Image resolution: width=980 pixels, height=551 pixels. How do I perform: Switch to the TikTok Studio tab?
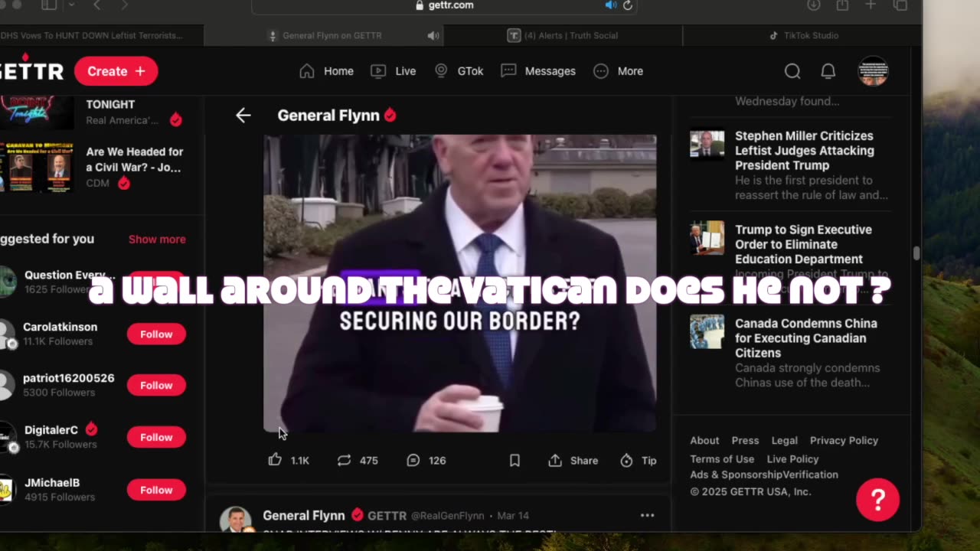(x=802, y=35)
